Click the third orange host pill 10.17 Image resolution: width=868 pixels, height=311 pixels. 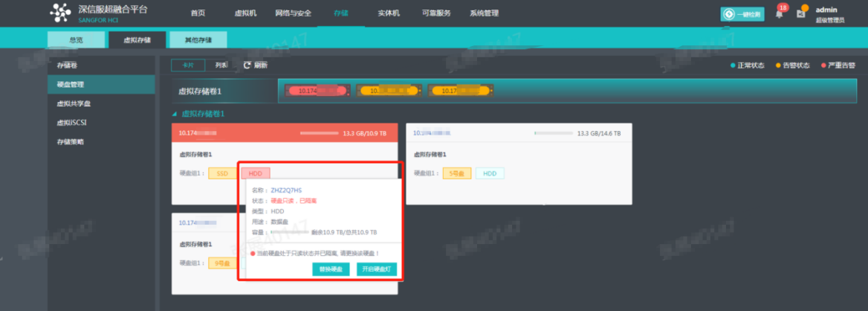tap(460, 90)
